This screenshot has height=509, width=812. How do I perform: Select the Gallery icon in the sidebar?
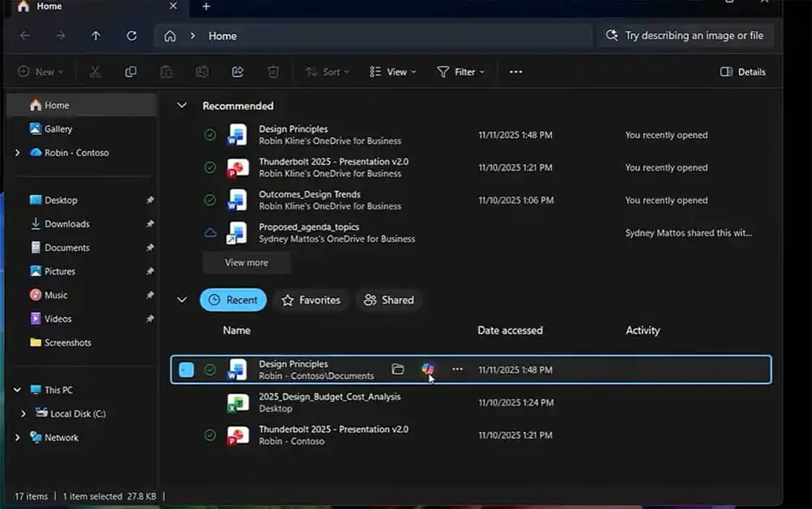(x=37, y=129)
